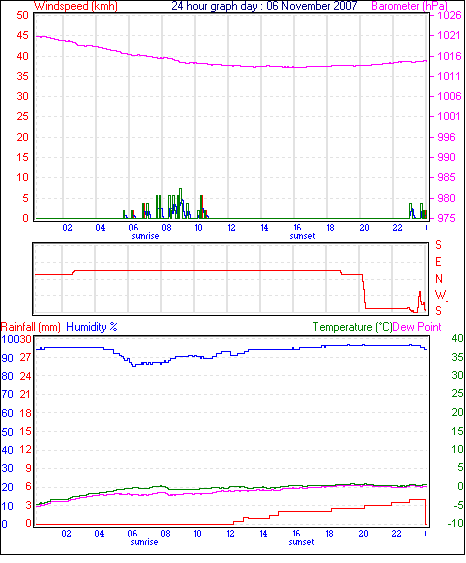Select the sunset label under the top graph
Image resolution: width=466 pixels, height=563 pixels.
(302, 236)
